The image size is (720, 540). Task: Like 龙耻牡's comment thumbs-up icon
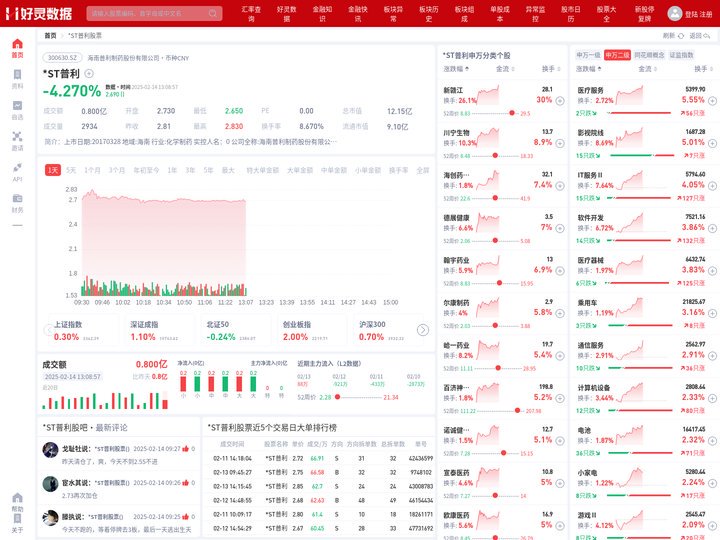coord(186,448)
